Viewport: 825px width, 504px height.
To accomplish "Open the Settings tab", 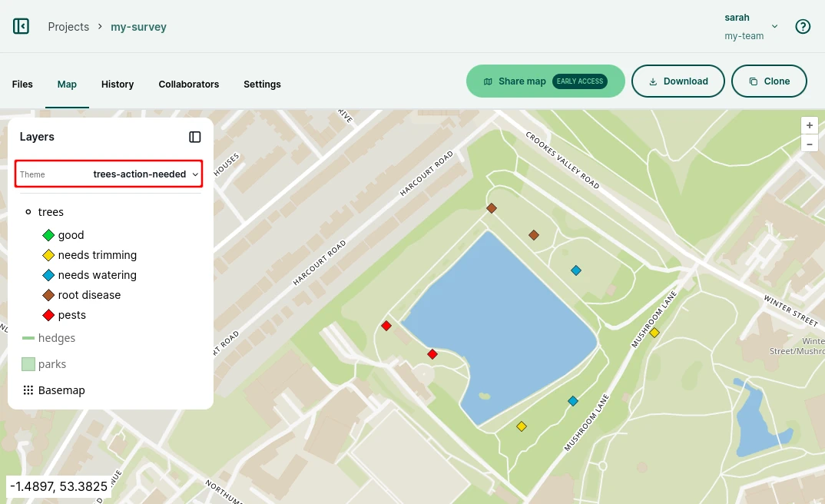I will click(x=262, y=85).
